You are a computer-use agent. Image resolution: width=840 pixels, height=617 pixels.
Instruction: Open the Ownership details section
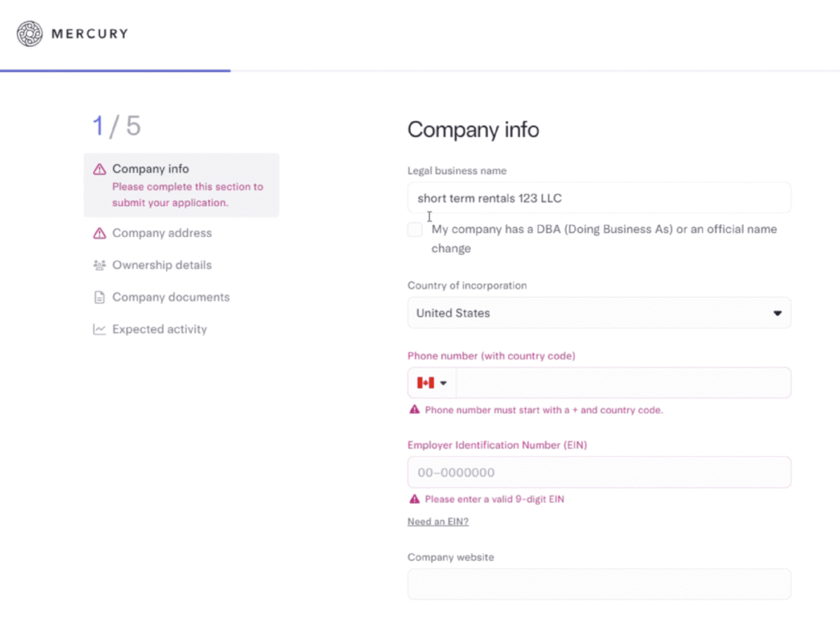coord(162,265)
